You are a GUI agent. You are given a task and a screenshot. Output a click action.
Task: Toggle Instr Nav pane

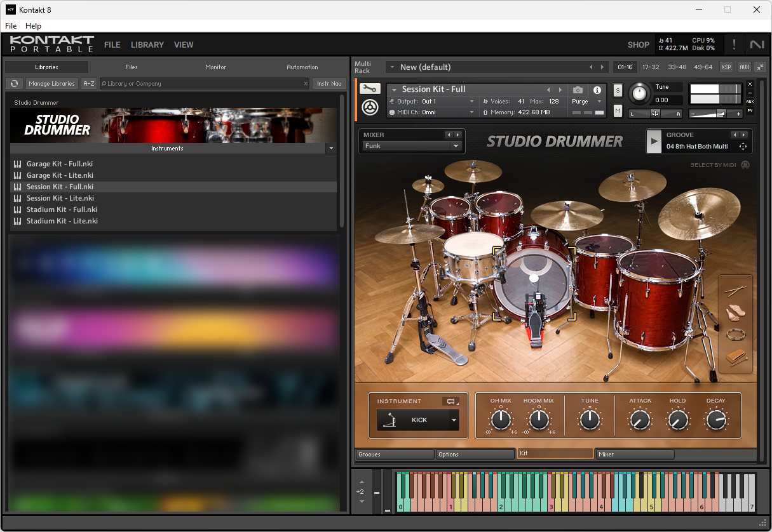click(x=329, y=83)
